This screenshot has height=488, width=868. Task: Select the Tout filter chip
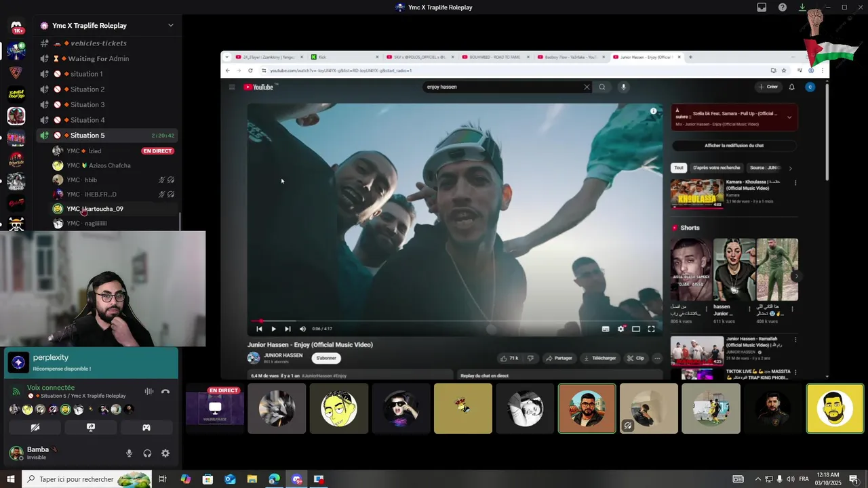678,167
